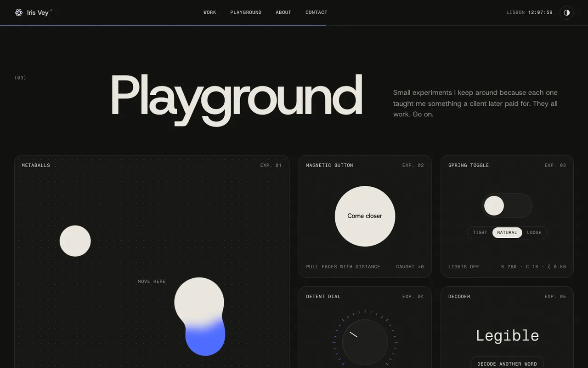588x368 pixels.
Task: Toggle the light/dark theme icon
Action: (566, 12)
